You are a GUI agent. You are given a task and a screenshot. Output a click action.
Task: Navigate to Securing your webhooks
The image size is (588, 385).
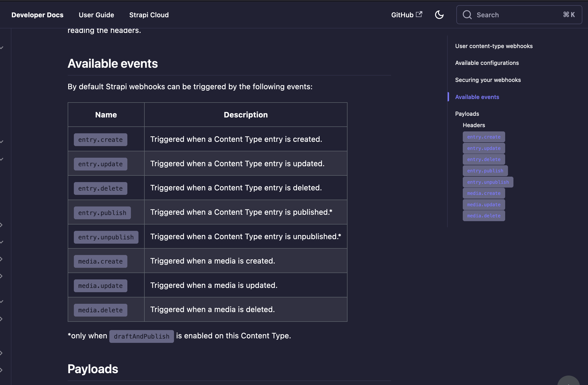488,80
